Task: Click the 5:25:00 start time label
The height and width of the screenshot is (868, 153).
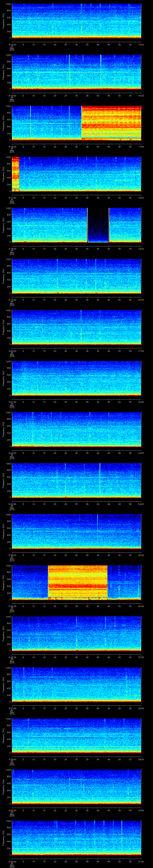Action: click(x=12, y=606)
